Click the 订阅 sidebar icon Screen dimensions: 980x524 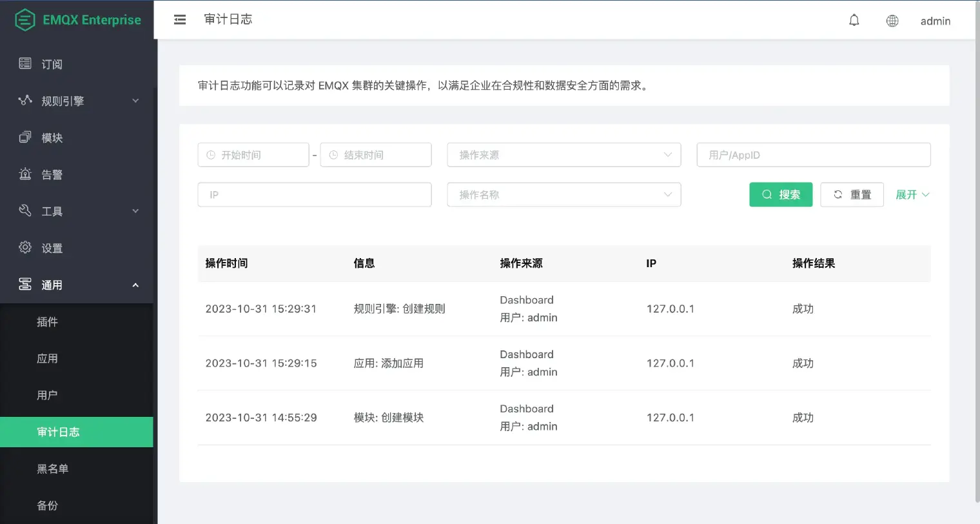click(x=25, y=63)
